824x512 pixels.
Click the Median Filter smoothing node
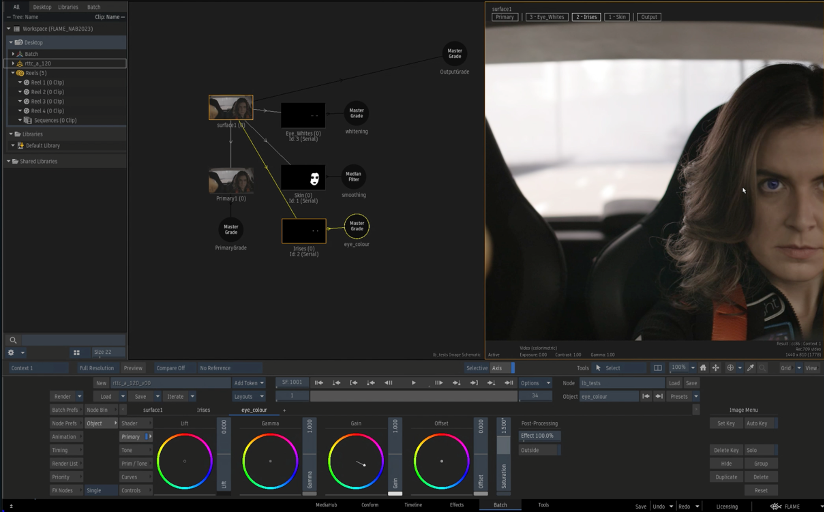[354, 177]
